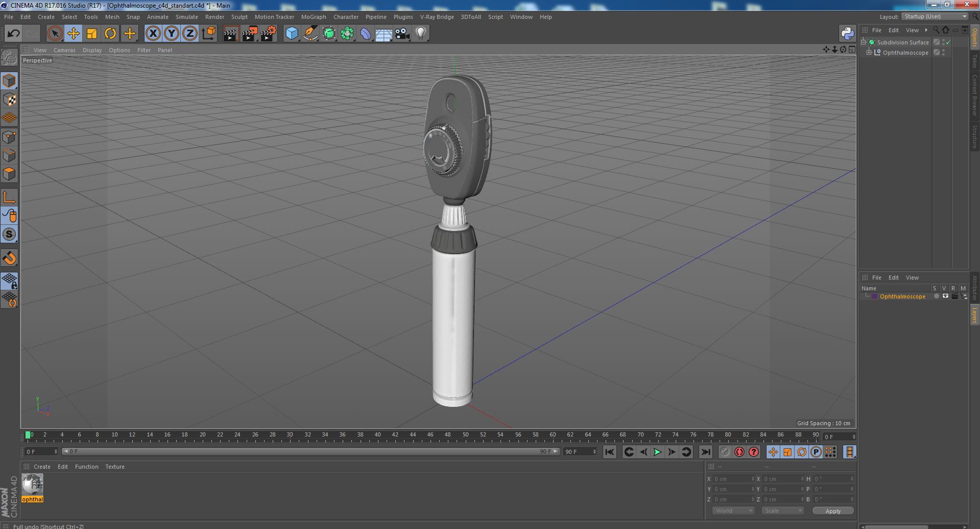Add Subdivision Surface generator icon

[329, 34]
